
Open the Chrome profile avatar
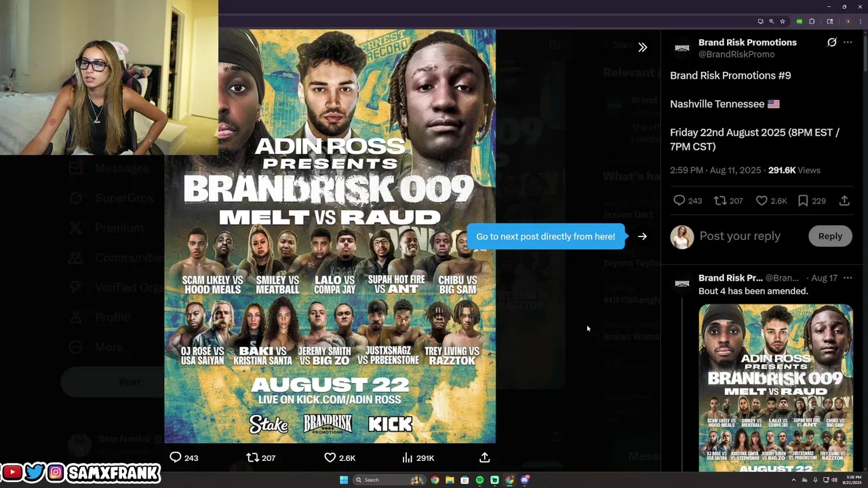click(x=848, y=21)
